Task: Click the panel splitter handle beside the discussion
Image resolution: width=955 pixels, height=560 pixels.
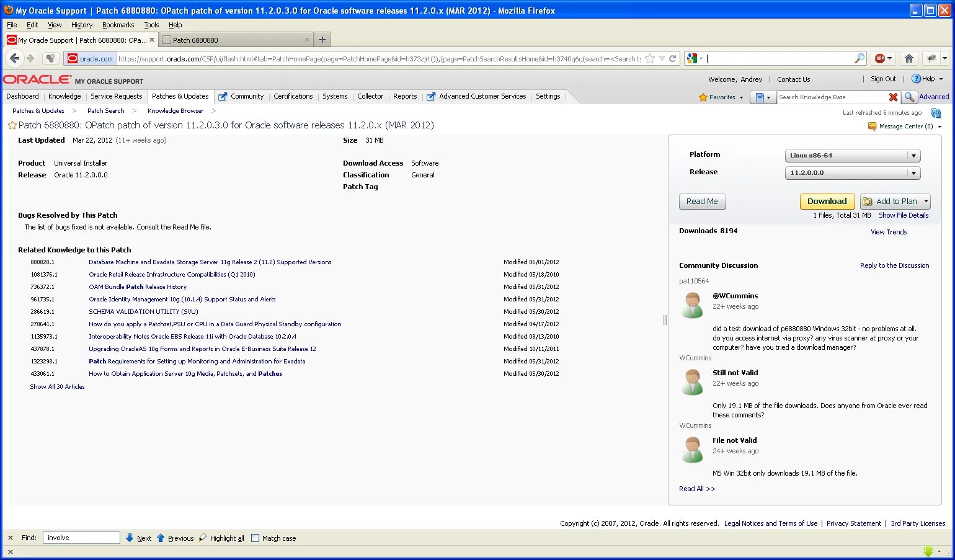Action: [665, 320]
